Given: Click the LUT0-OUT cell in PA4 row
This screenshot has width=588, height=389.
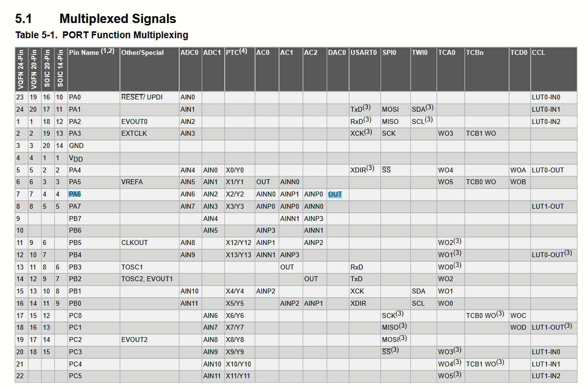Looking at the screenshot, I should [548, 170].
